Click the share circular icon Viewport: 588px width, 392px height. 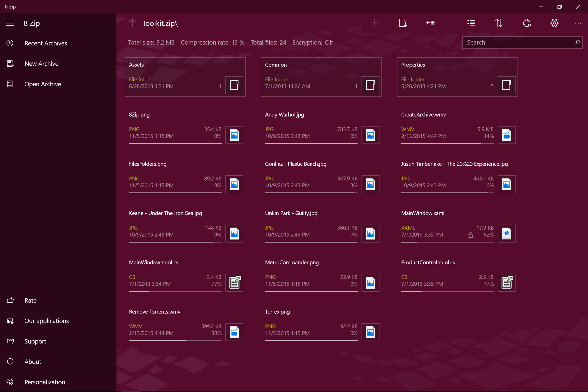coord(527,23)
